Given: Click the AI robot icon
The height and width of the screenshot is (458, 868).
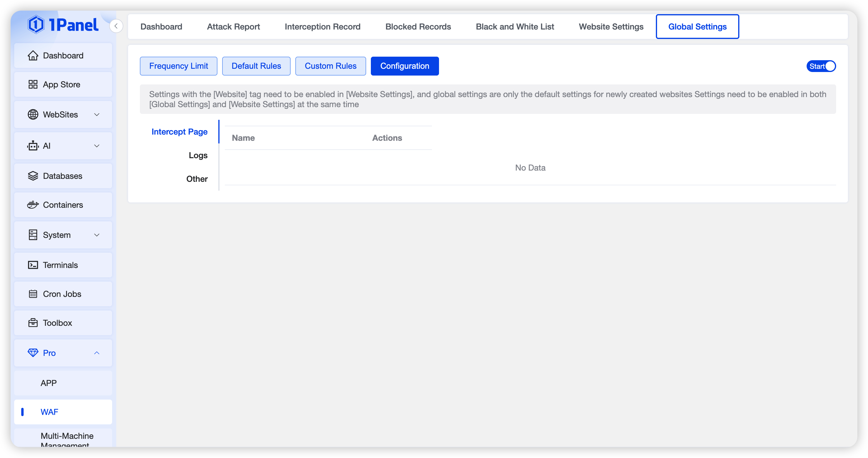Looking at the screenshot, I should tap(33, 146).
